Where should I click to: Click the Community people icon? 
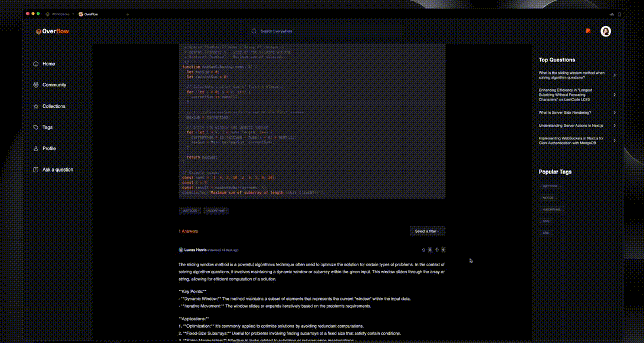[36, 85]
